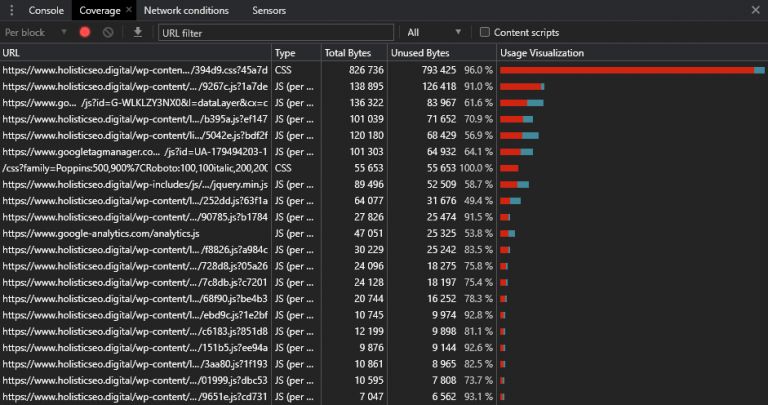
Task: Click the export coverage download icon
Action: pos(138,32)
